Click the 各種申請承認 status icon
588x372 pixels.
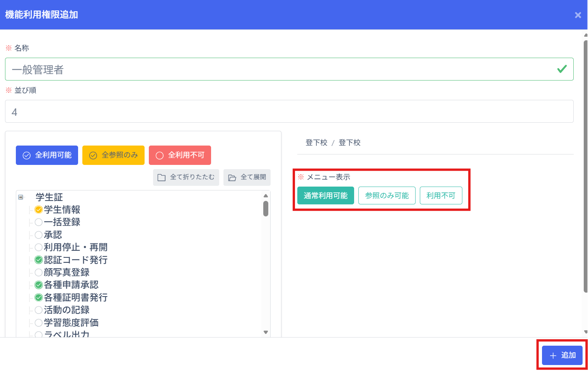[x=39, y=285]
